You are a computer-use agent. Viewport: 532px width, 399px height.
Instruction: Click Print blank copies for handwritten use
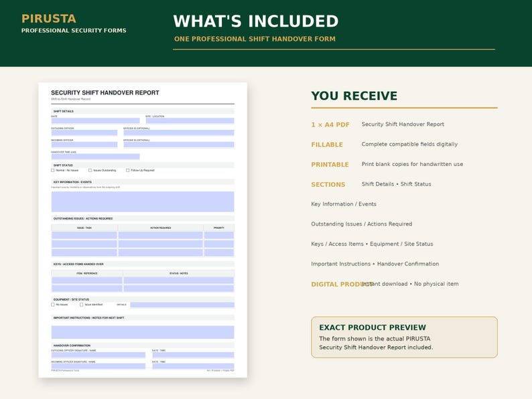(x=412, y=164)
